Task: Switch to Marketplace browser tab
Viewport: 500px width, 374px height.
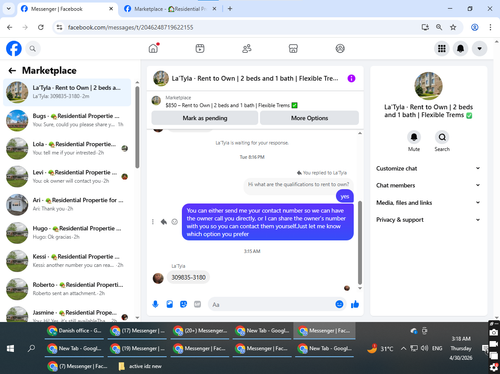Action: [170, 9]
